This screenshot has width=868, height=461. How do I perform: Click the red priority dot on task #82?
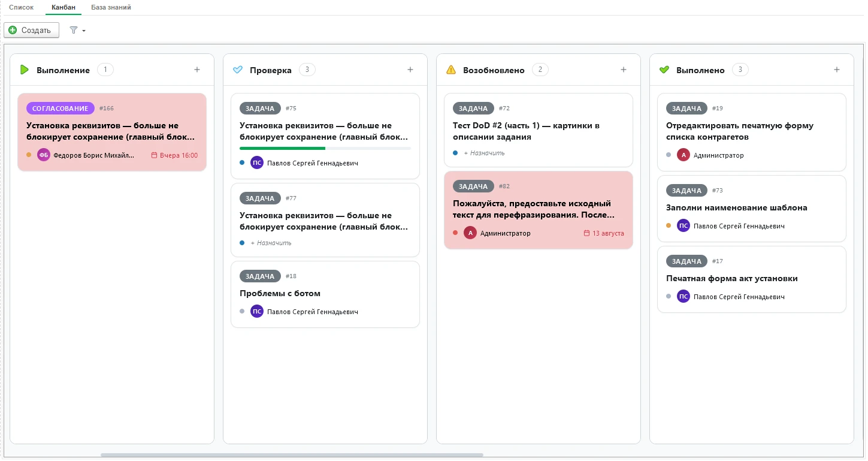(455, 233)
